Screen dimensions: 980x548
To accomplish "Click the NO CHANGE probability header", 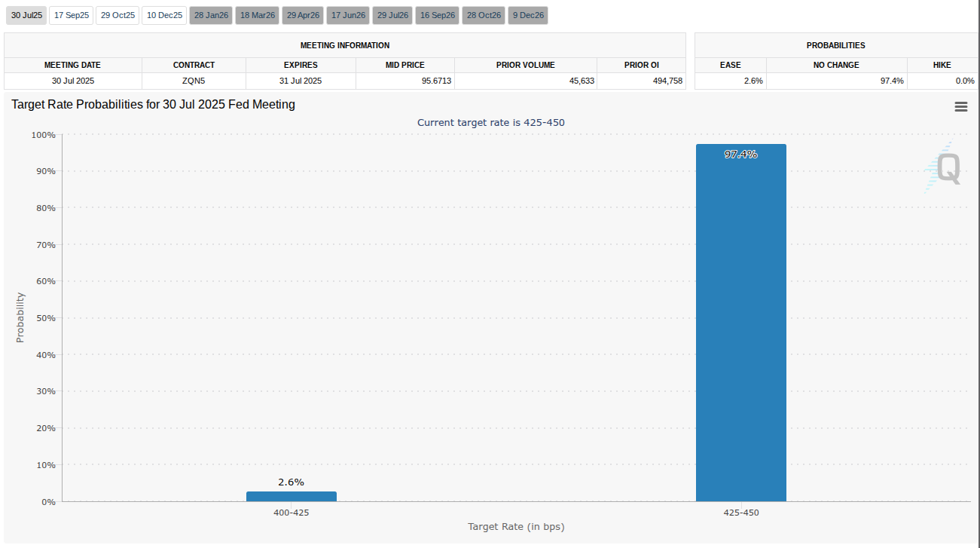I will coord(836,65).
